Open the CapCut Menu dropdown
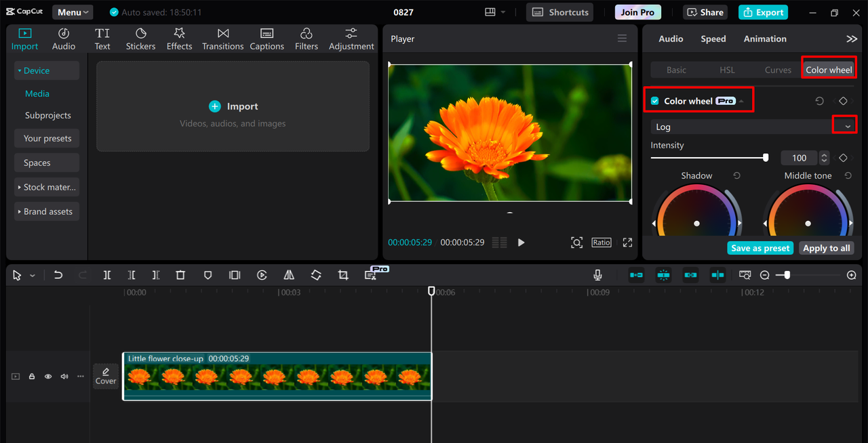 pos(73,12)
